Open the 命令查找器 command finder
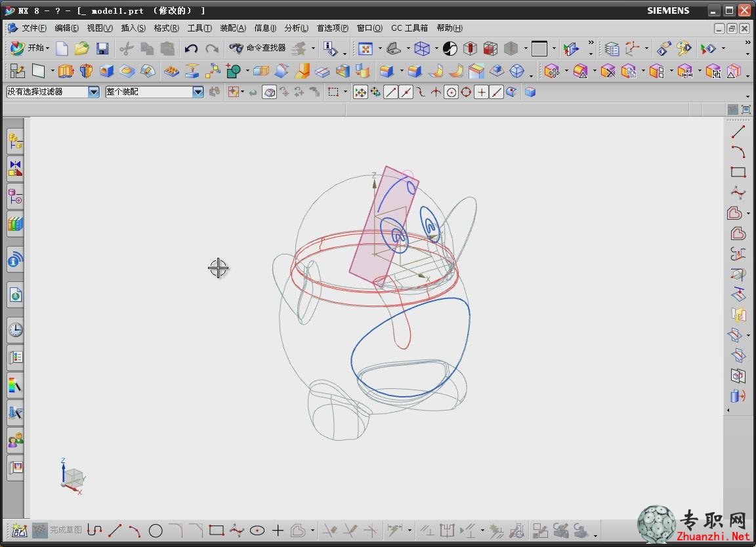 coord(257,48)
